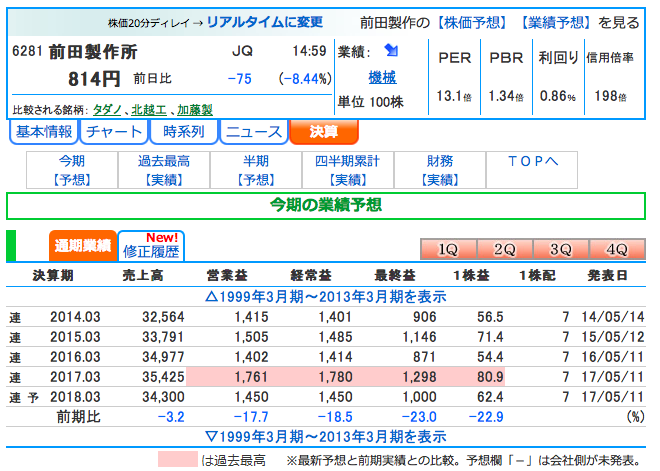This screenshot has width=660, height=471.
Task: Show 2Q results button
Action: pyautogui.click(x=505, y=249)
